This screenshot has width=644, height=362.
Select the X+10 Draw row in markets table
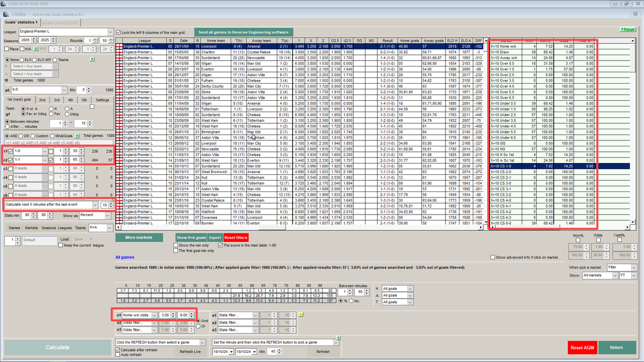[541, 51]
